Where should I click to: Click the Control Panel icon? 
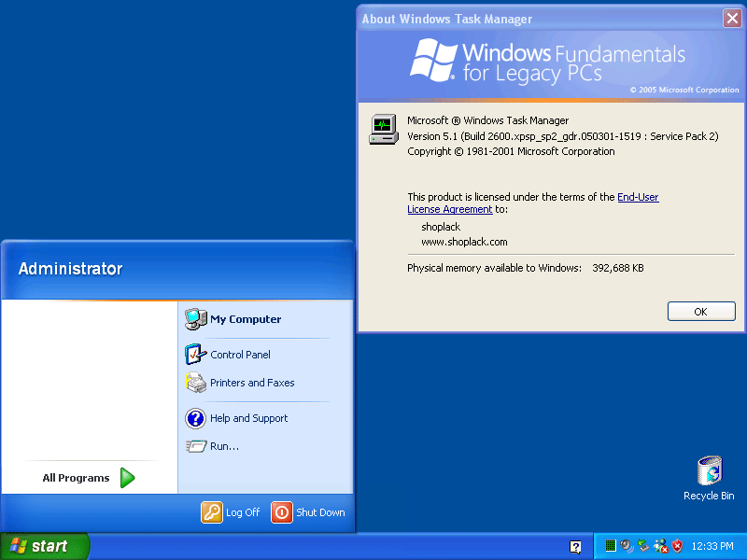pos(195,355)
